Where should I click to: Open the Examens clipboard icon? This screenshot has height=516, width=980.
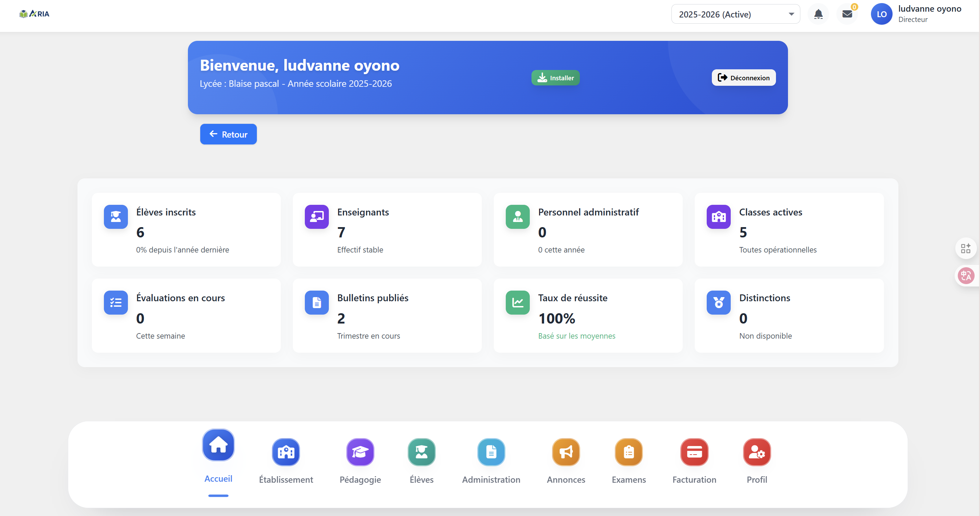point(629,452)
